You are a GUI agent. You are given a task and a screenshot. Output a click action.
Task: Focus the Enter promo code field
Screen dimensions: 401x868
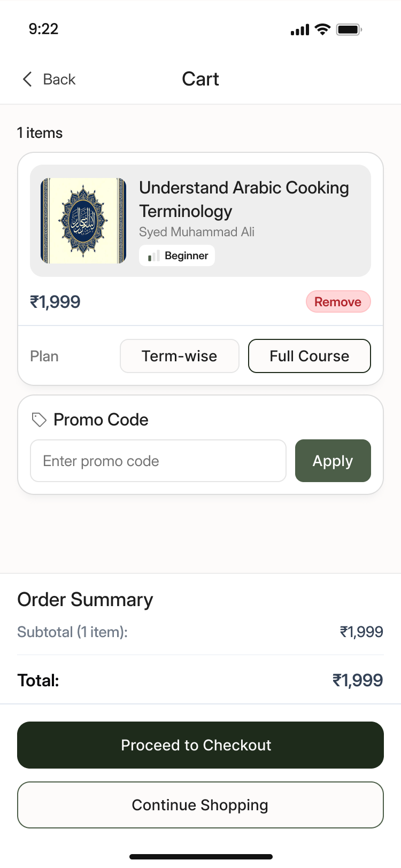tap(158, 461)
